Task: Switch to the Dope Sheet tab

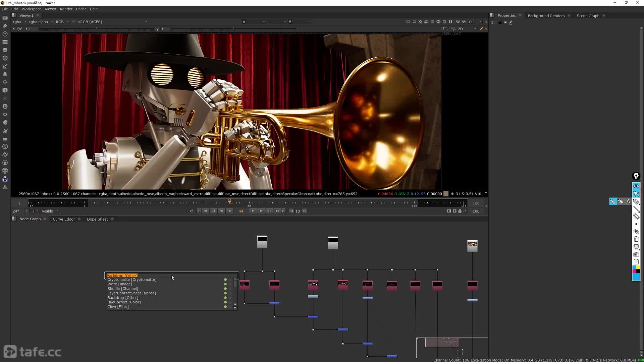Action: [x=97, y=219]
